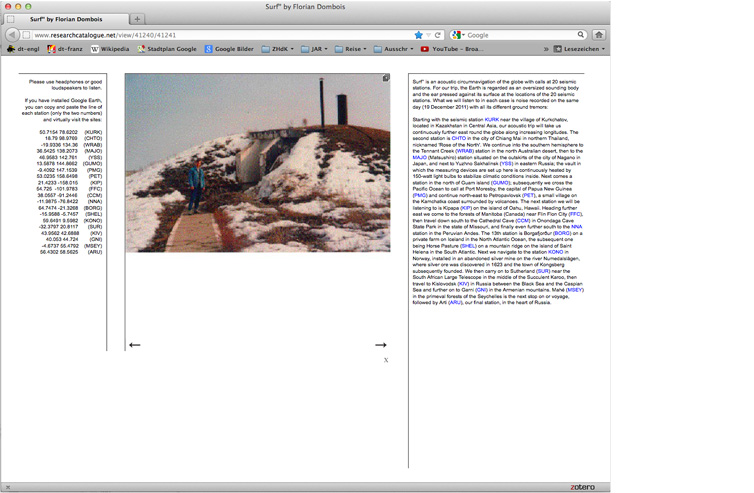
Task: Open the CCM station link
Action: (x=523, y=220)
